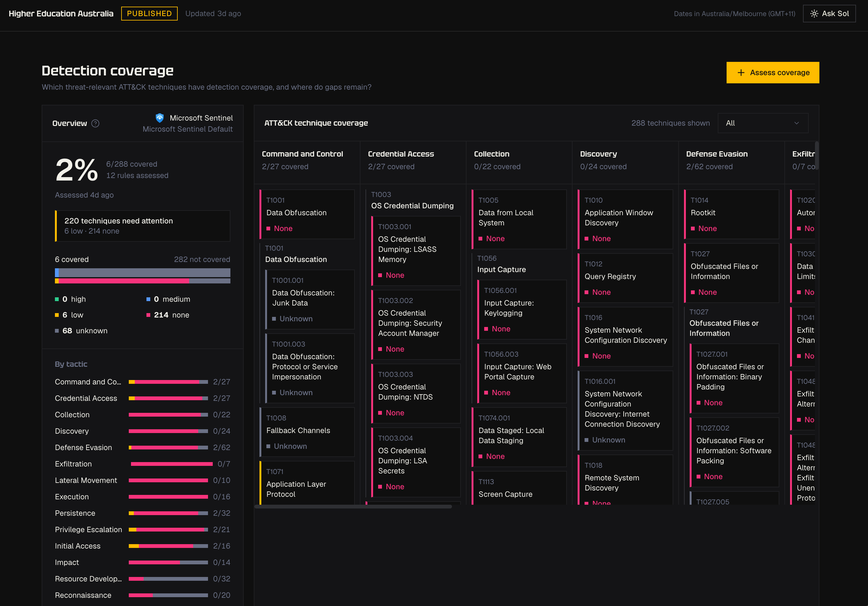The width and height of the screenshot is (868, 606).
Task: Click the 220 techniques need attention banner
Action: (143, 226)
